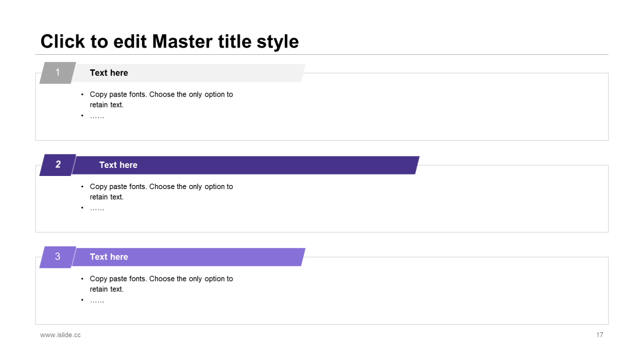Select the light purple 'Text here' banner
The image size is (644, 362).
[x=189, y=257]
